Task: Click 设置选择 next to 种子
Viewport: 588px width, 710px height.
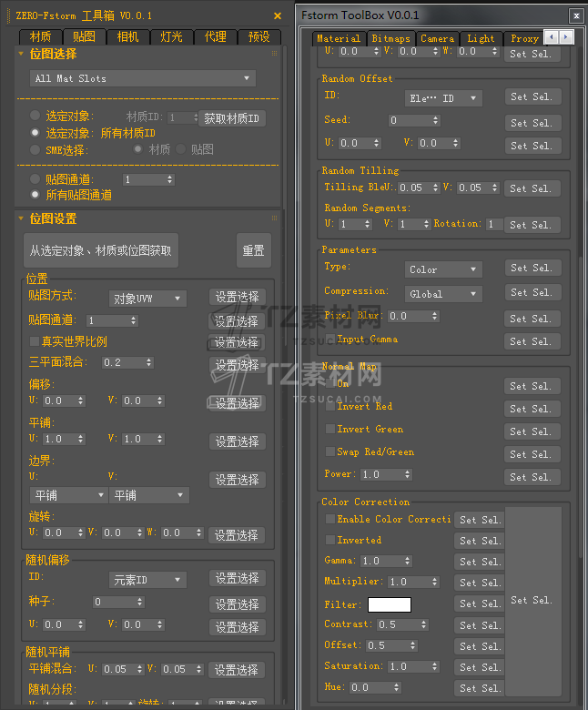Action: pyautogui.click(x=238, y=604)
